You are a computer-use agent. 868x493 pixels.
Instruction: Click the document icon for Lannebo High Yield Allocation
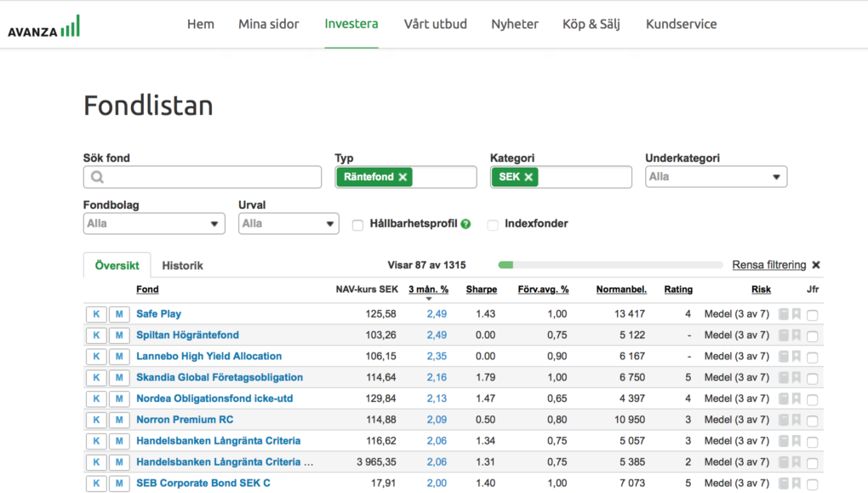click(x=783, y=356)
